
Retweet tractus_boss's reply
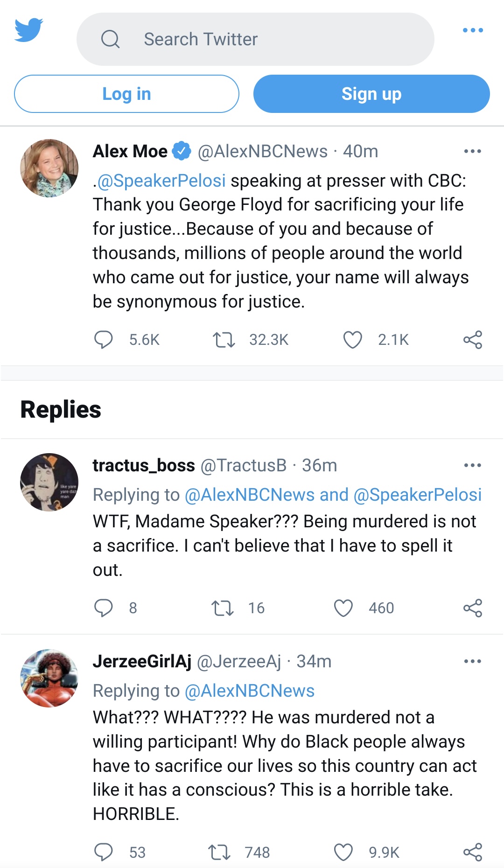coord(223,608)
